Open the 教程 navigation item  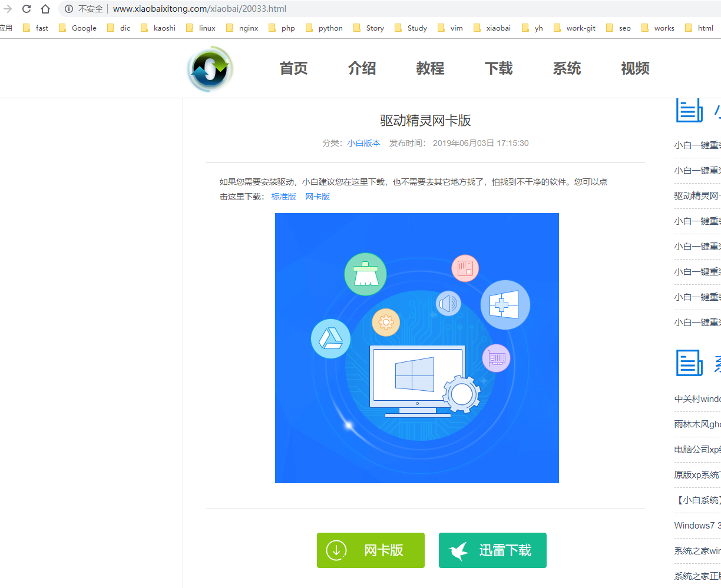pos(429,68)
